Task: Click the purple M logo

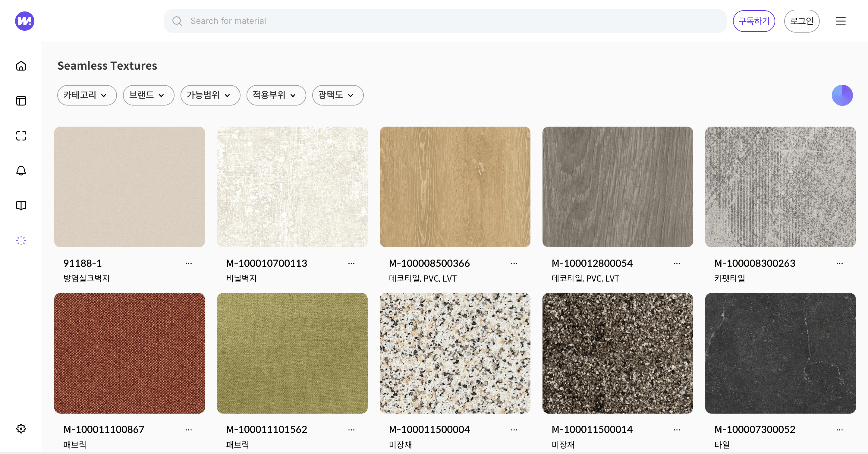Action: (25, 21)
